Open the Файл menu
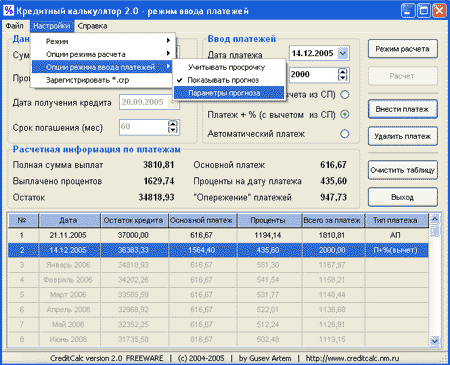The height and width of the screenshot is (365, 450). pos(14,26)
